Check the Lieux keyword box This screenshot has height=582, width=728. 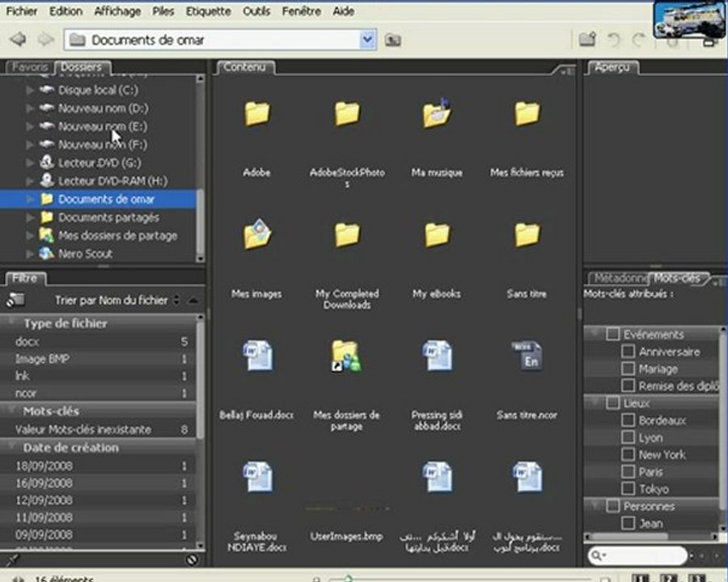[x=613, y=403]
